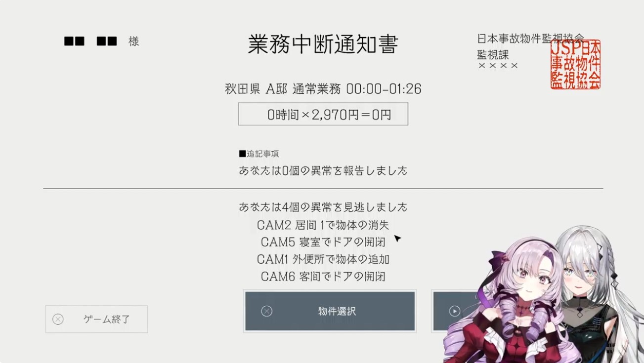Click the 4個の異常を見逃しました line
The image size is (644, 363).
[x=323, y=206]
